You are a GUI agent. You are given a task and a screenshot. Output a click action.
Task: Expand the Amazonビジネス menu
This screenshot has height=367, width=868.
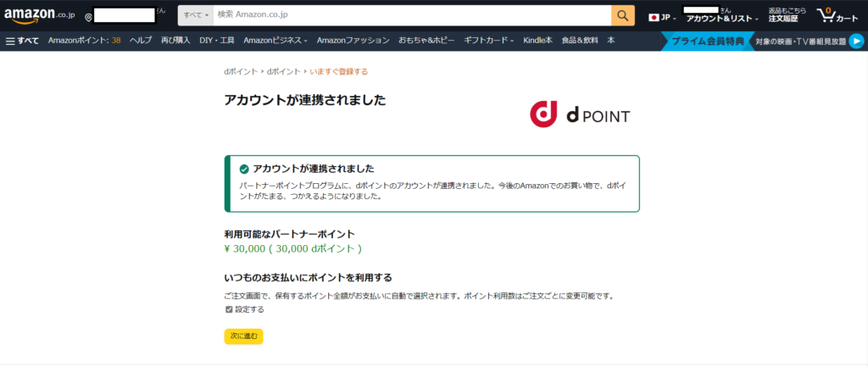275,41
